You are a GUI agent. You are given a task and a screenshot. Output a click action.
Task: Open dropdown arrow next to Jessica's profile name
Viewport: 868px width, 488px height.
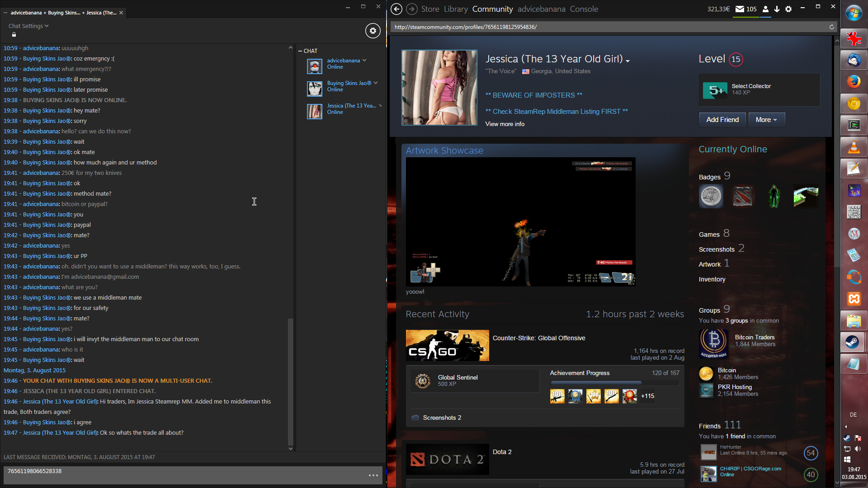tap(627, 61)
